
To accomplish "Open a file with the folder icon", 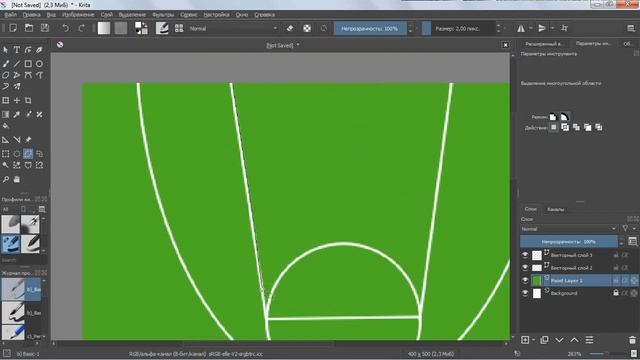I will pyautogui.click(x=29, y=28).
